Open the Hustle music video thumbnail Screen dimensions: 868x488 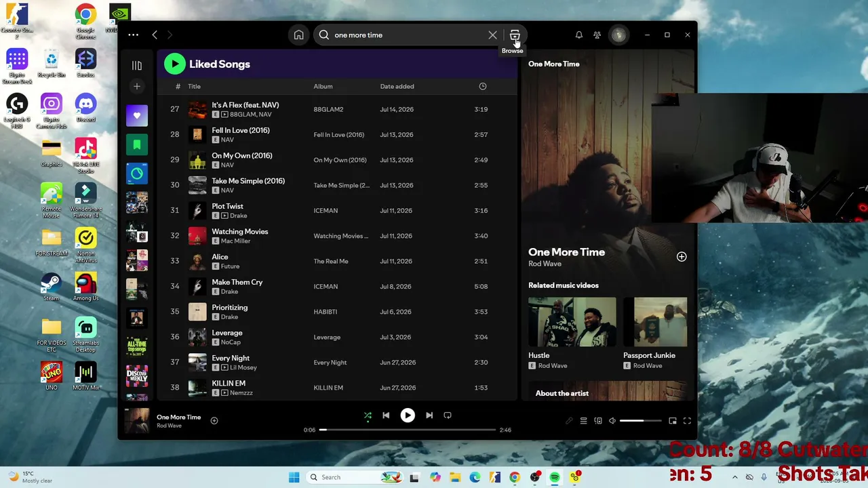click(572, 322)
